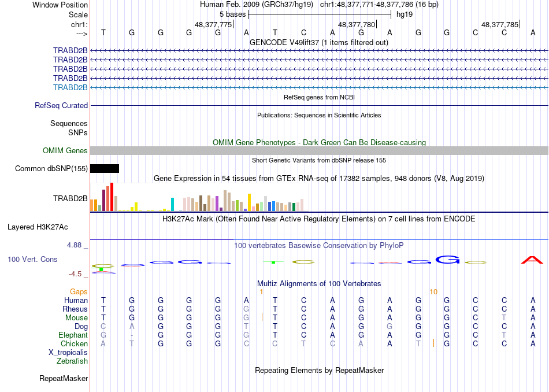Click the GENCODE V49lift37 track title

pyautogui.click(x=319, y=42)
